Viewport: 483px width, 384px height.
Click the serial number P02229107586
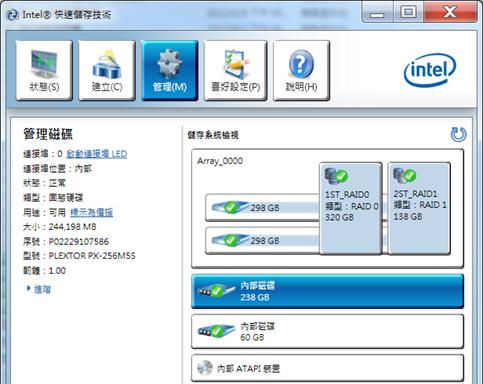click(x=79, y=241)
